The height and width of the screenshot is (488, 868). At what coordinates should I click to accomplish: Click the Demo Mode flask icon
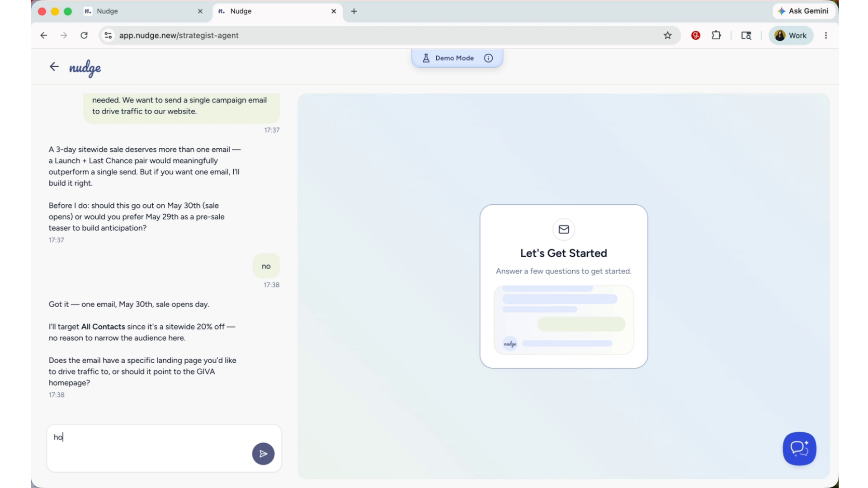(x=426, y=58)
